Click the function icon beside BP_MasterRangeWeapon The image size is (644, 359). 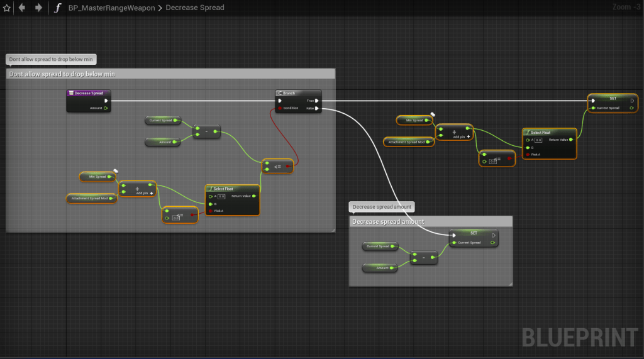pos(58,8)
